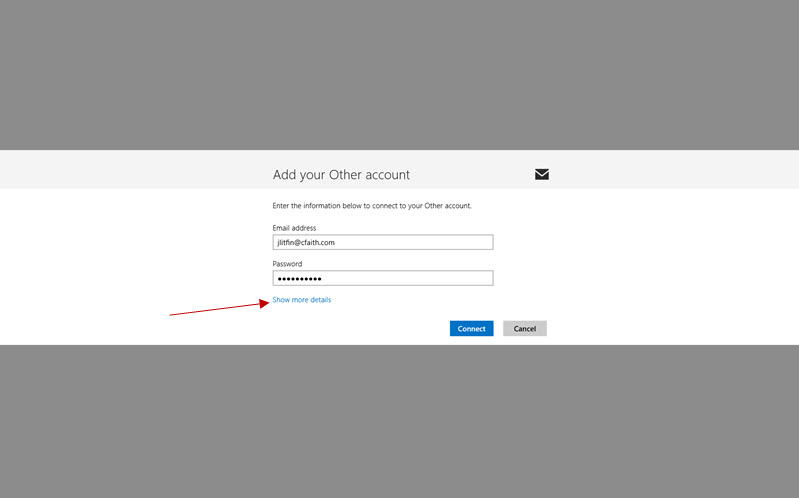
Task: Click the dimmed gray area above the dialog
Action: (400, 75)
